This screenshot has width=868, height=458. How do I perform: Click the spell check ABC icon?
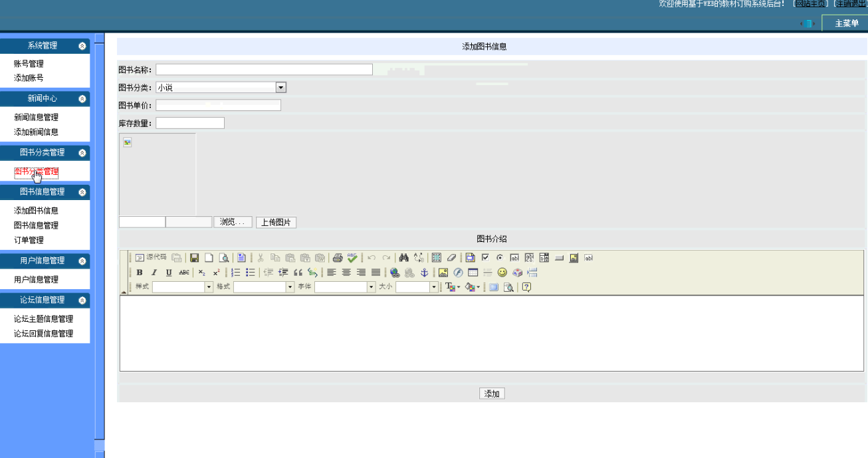[x=352, y=258]
